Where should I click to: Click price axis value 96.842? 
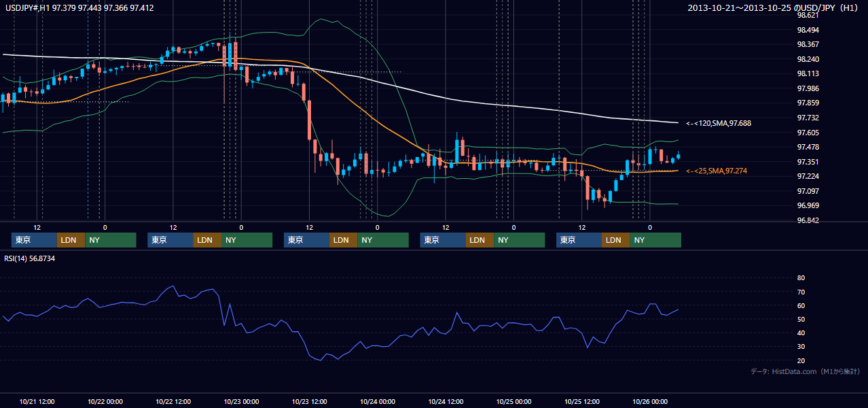click(x=808, y=220)
